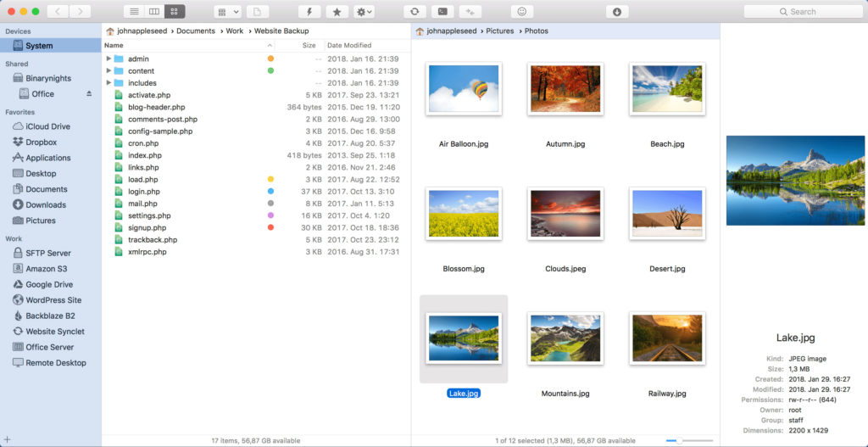This screenshot has height=447, width=868.
Task: Open Terminal from the toolbar icon
Action: click(442, 12)
